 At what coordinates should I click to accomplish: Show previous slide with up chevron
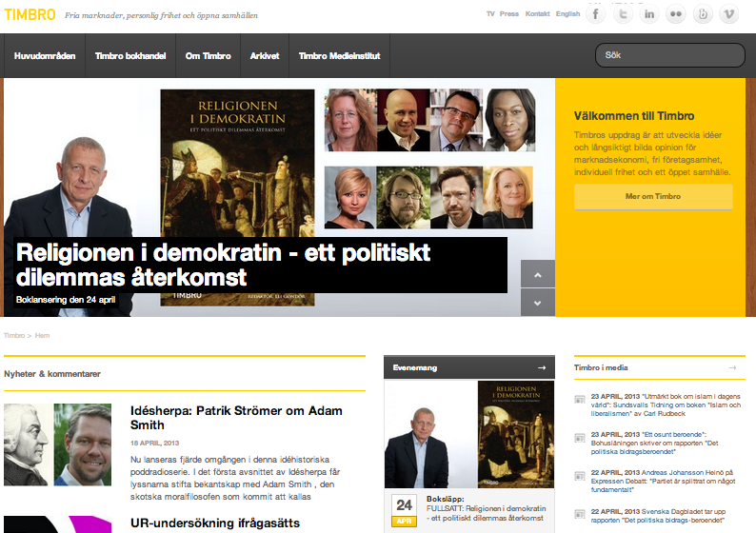click(x=538, y=274)
